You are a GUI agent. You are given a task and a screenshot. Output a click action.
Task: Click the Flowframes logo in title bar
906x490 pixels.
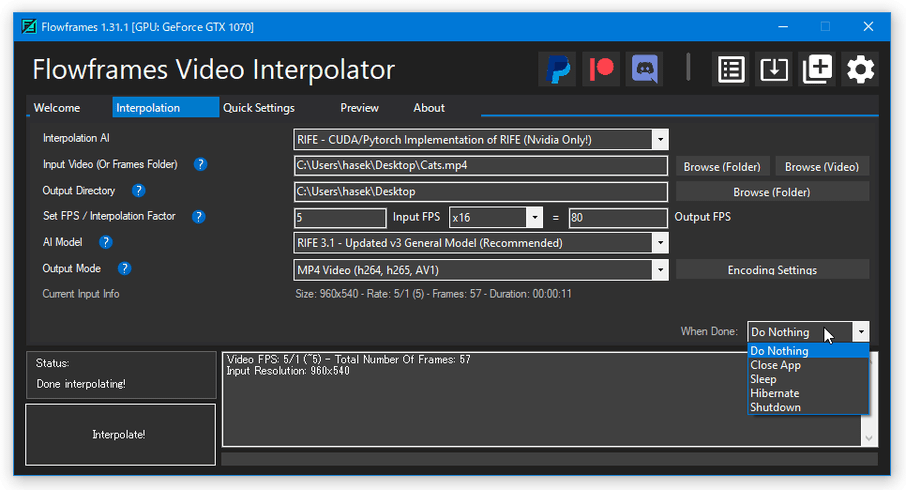click(x=28, y=27)
